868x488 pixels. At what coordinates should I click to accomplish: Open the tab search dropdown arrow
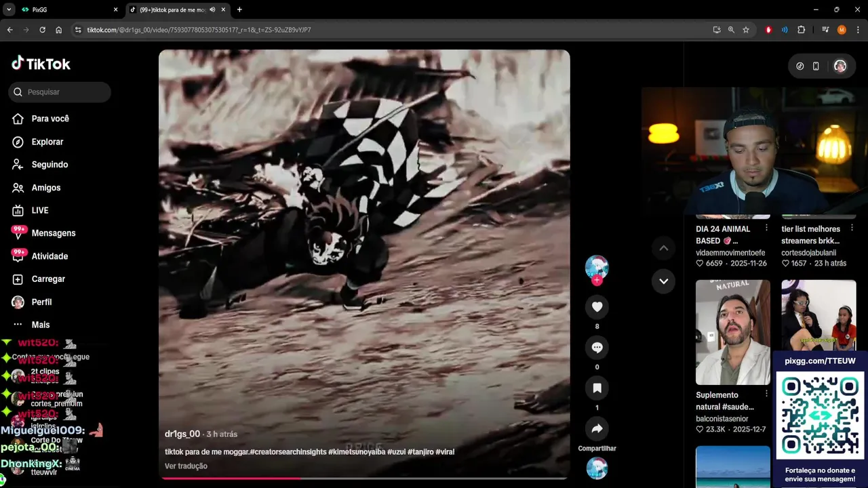tap(9, 9)
